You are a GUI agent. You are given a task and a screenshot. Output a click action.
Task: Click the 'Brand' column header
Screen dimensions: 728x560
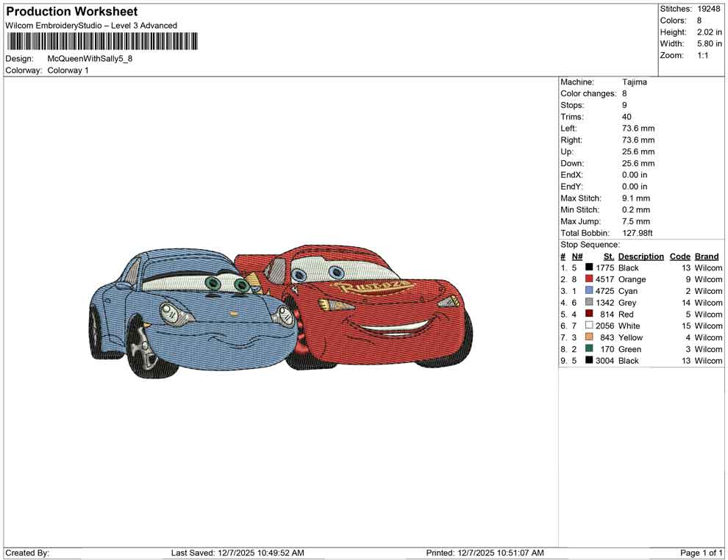707,256
